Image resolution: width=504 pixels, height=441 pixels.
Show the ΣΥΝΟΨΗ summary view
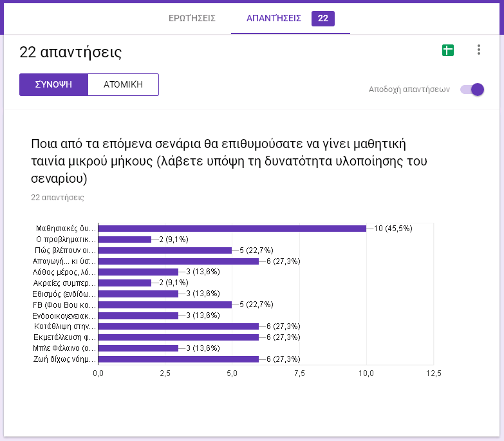click(x=53, y=84)
